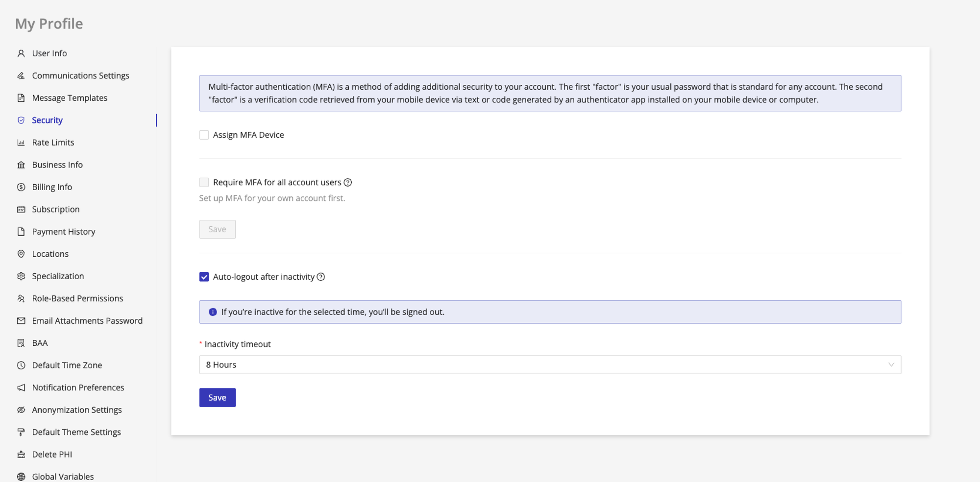
Task: Click the Subscription calendar icon
Action: (21, 209)
